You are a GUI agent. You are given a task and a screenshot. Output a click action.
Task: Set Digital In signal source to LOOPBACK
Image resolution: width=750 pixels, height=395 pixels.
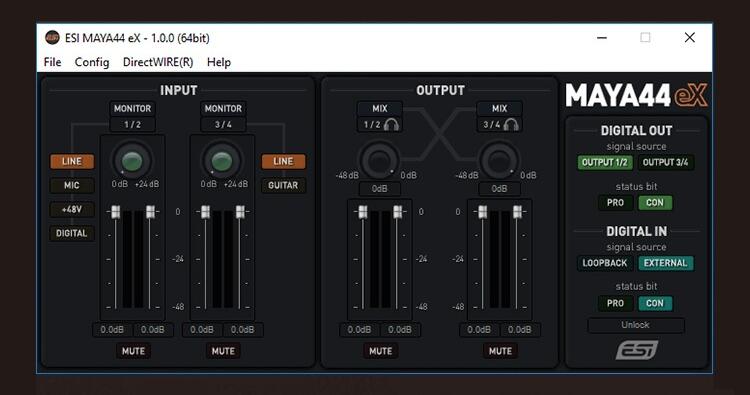(x=605, y=263)
